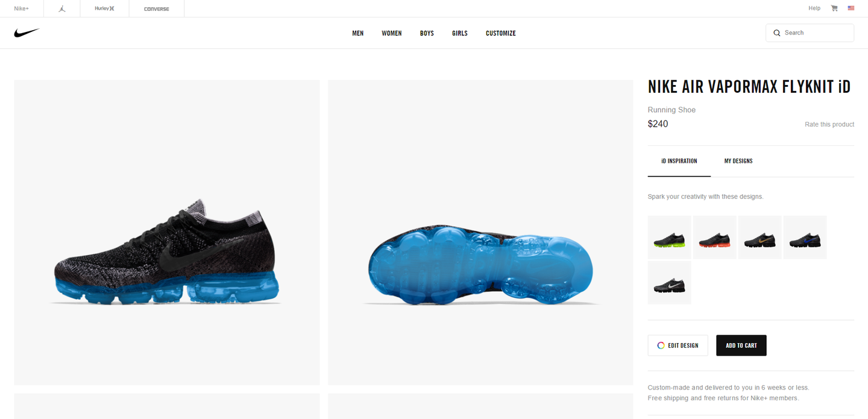
Task: Open the MEN menu
Action: [358, 33]
